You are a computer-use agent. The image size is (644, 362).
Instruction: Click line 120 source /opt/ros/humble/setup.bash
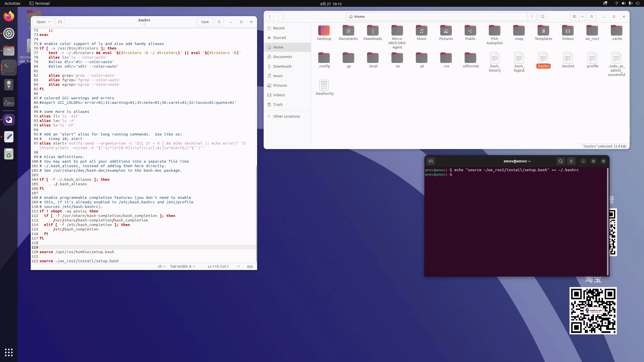pos(77,252)
